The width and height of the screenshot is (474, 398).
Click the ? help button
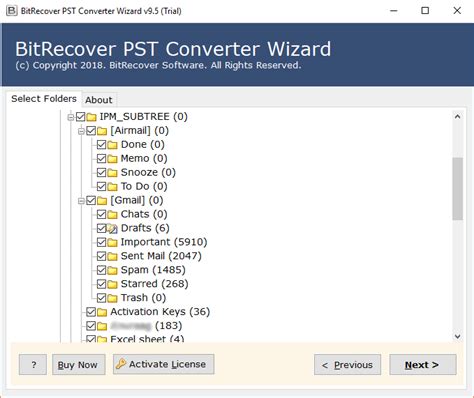point(33,365)
